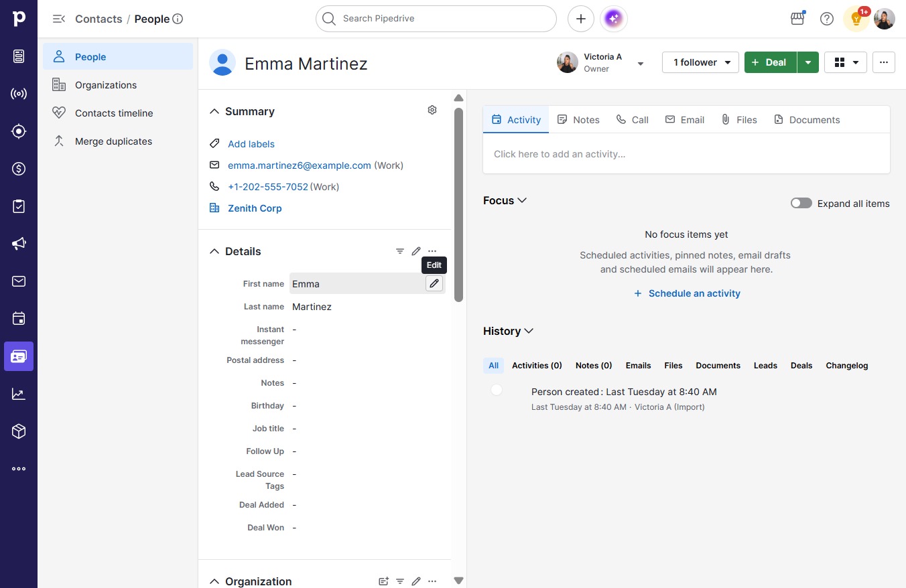
Task: Click the filter icon in the Details header
Action: coord(400,251)
